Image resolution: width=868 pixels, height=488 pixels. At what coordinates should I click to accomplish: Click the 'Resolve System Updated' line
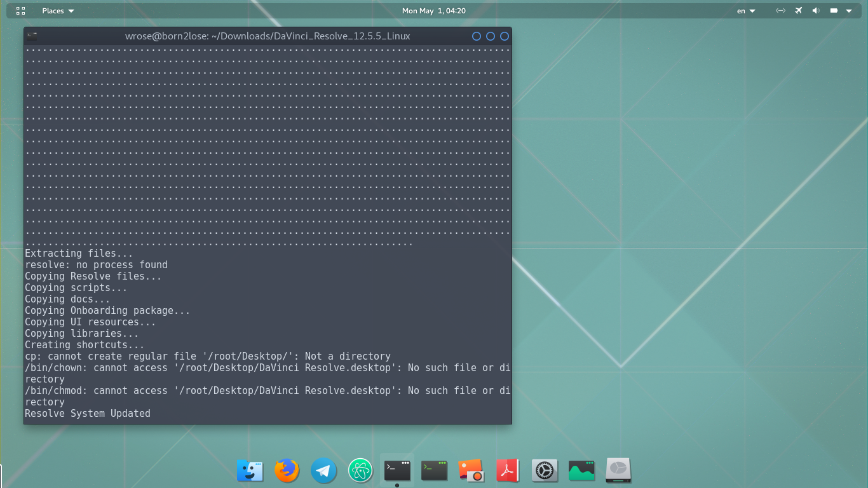click(x=88, y=414)
